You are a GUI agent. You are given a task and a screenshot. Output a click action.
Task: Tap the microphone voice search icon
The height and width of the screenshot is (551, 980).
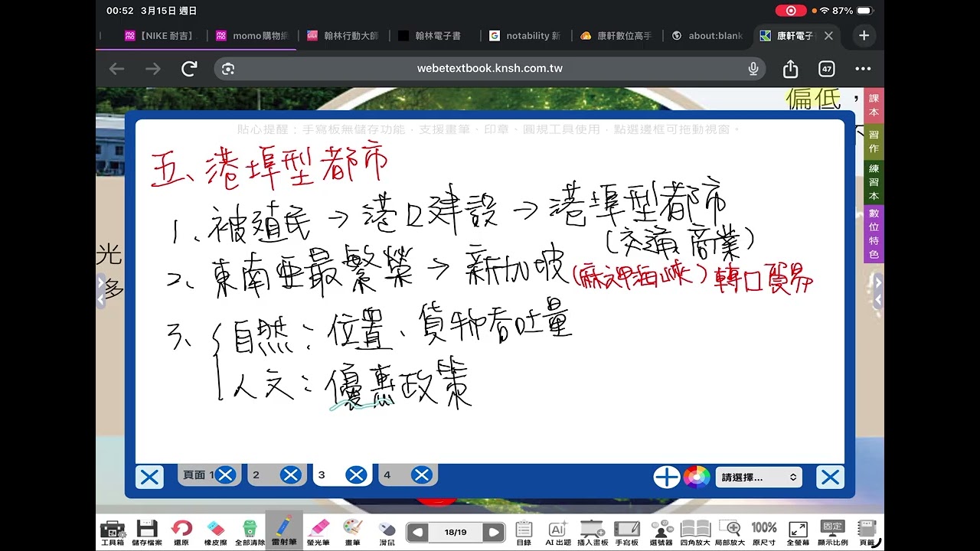coord(753,69)
